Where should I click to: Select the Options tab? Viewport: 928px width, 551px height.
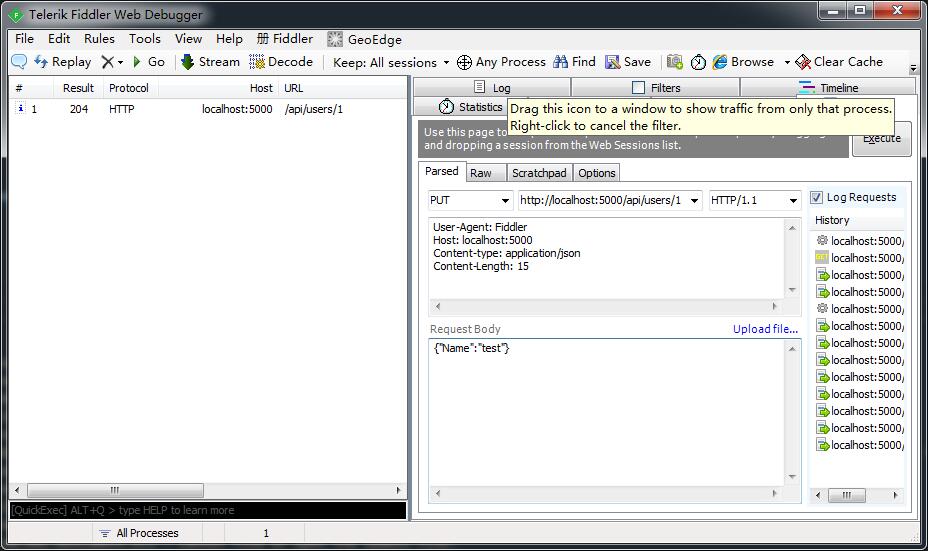point(597,173)
